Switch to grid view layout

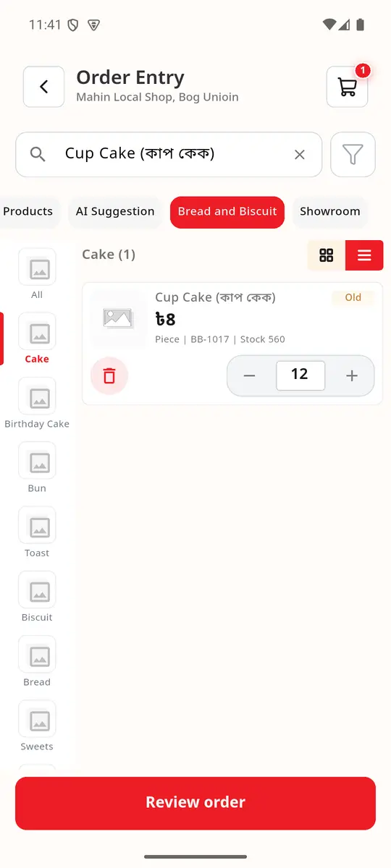coord(327,255)
